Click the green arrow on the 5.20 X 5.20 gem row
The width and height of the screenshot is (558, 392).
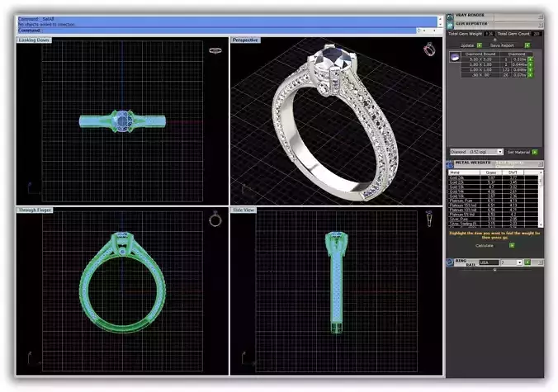[530, 59]
